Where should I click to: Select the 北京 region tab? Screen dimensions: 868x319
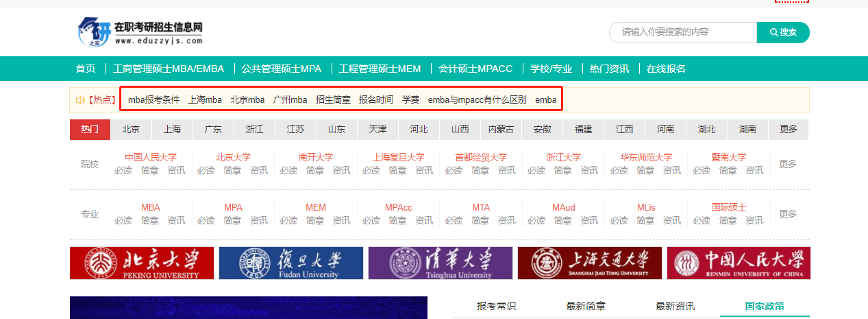[131, 130]
